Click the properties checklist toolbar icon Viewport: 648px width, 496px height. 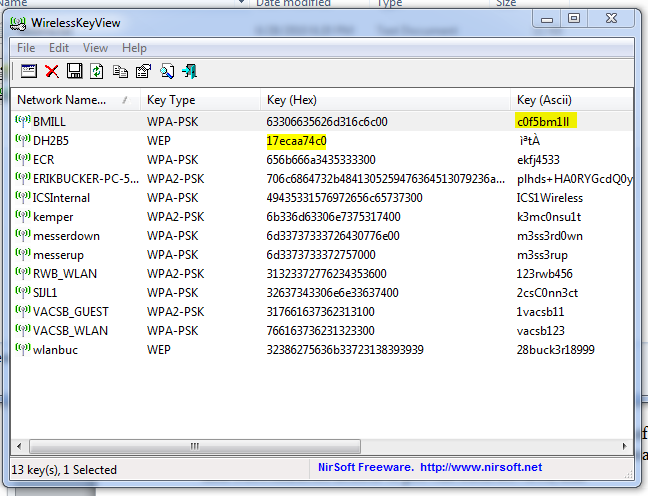[143, 72]
